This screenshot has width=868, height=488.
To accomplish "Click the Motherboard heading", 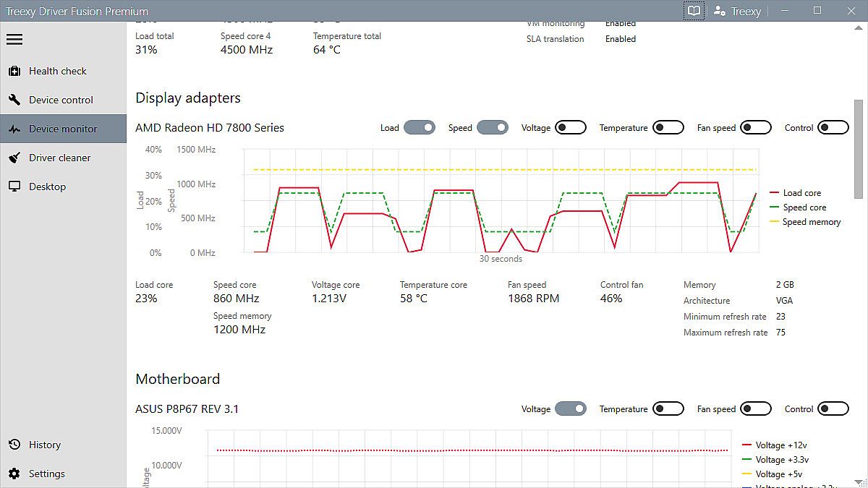I will click(178, 380).
